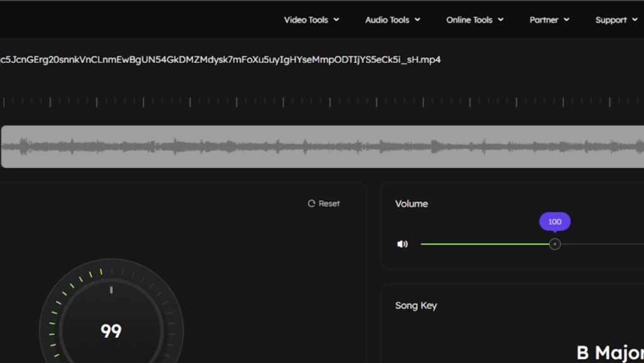Click the 99 value in the tempo dial
This screenshot has height=363, width=644.
(111, 331)
